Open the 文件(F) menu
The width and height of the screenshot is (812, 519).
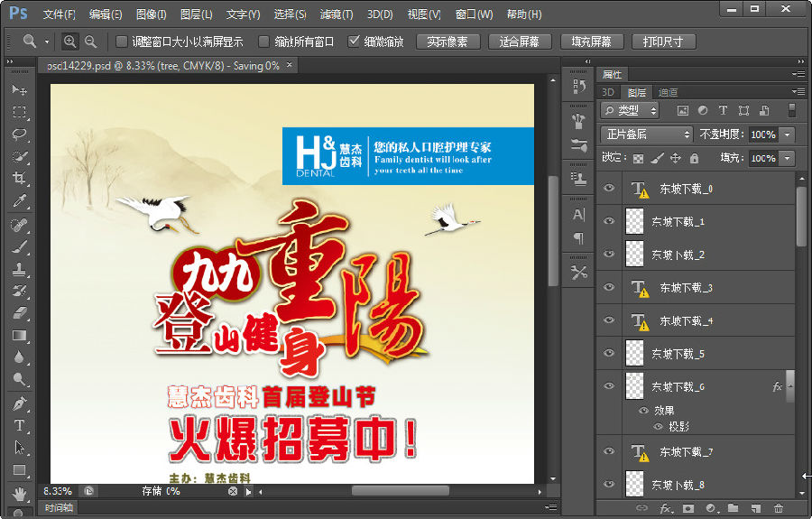coord(59,14)
